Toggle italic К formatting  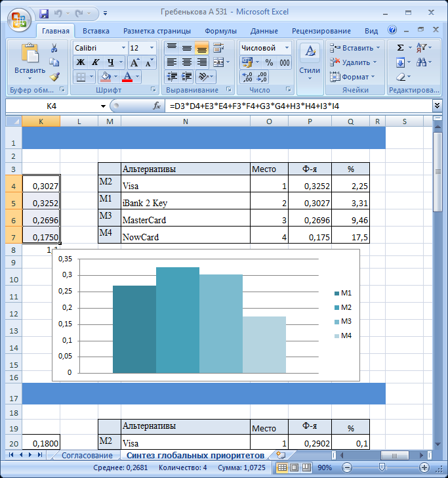click(95, 62)
